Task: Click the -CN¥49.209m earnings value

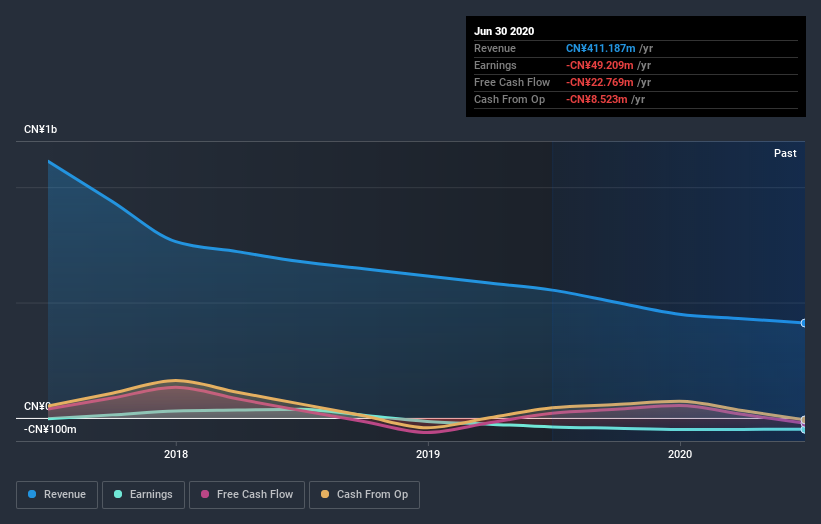Action: (600, 65)
